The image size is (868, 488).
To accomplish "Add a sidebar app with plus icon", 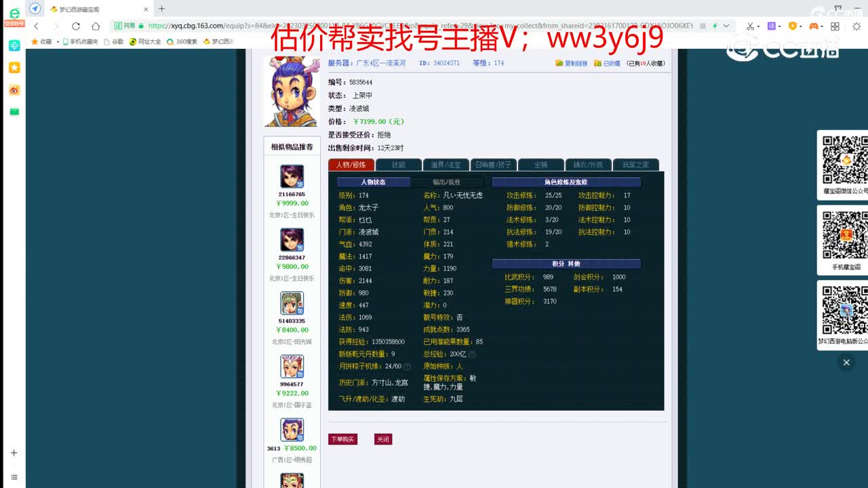I will point(14,453).
